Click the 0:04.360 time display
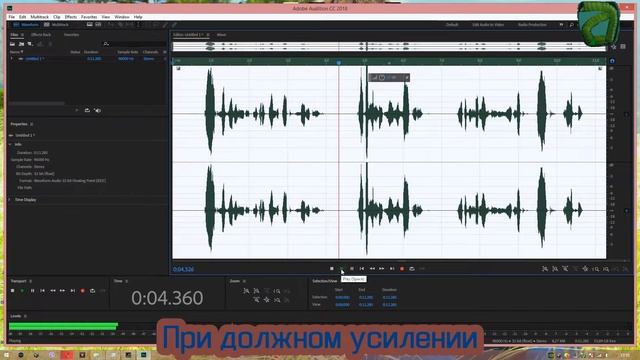 (167, 298)
